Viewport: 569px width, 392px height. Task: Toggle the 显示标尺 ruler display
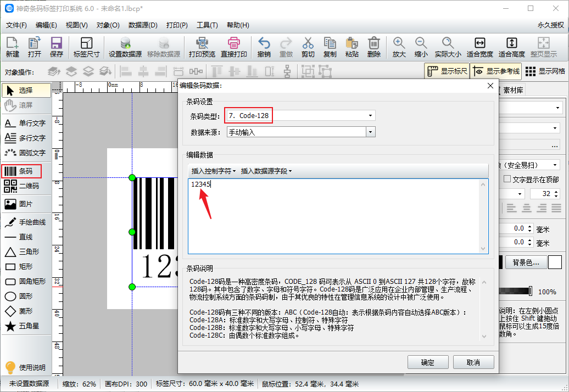tap(447, 71)
